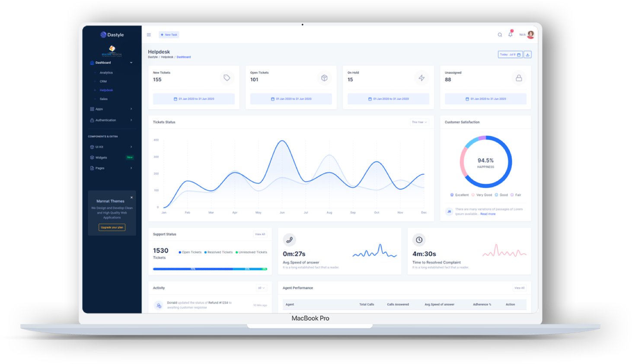Click the hamburger menu icon
Viewport: 632px width, 364px height.
click(x=149, y=35)
